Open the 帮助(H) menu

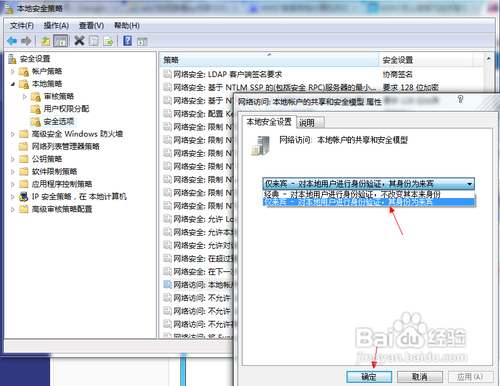point(127,25)
